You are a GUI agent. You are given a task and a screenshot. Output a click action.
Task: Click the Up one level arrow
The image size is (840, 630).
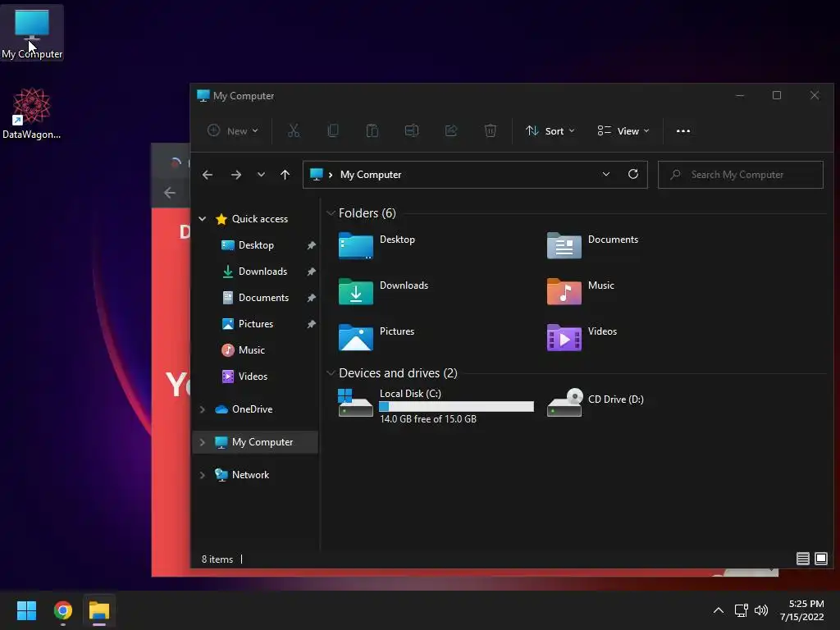[285, 175]
